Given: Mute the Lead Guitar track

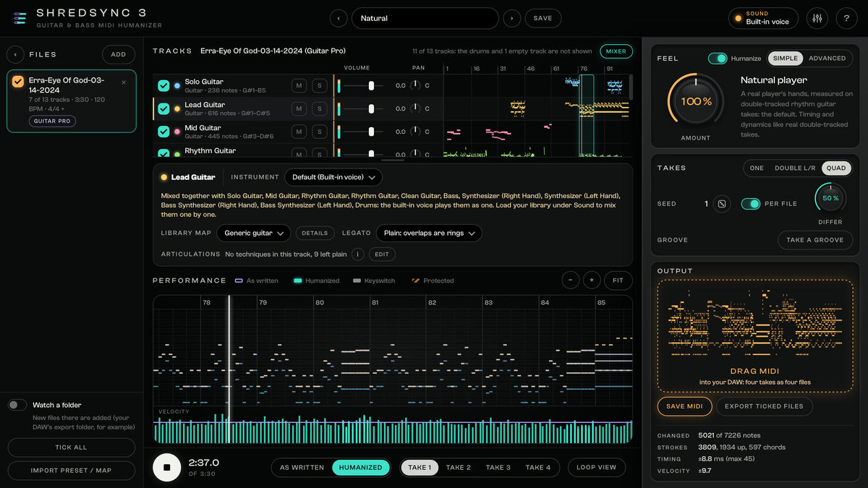Looking at the screenshot, I should [x=299, y=108].
